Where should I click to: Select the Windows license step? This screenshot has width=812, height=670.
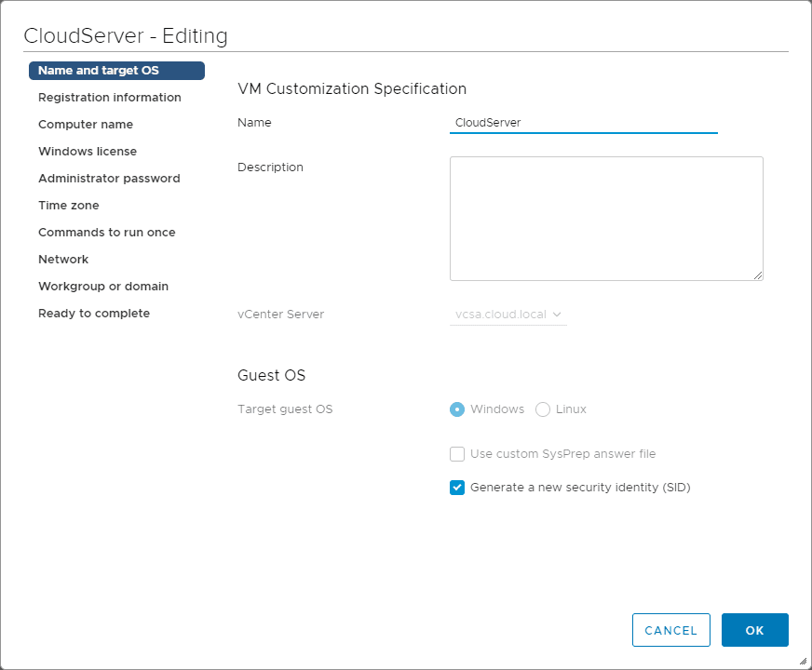coord(88,152)
